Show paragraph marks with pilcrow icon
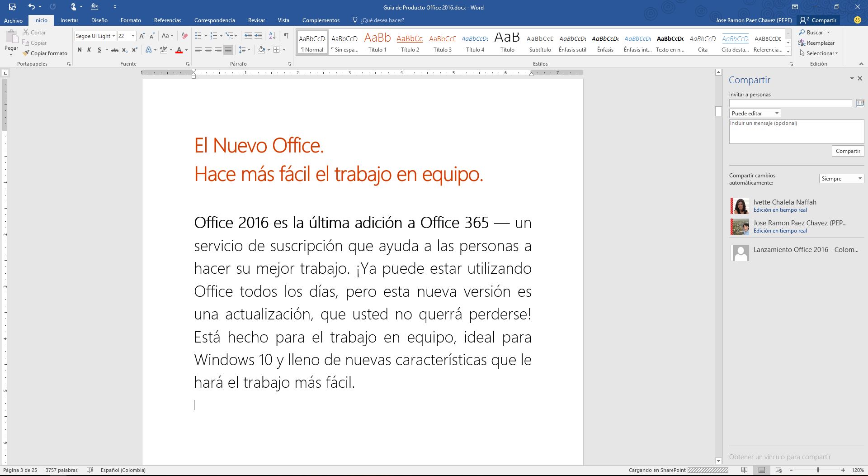The width and height of the screenshot is (868, 476). pyautogui.click(x=286, y=36)
